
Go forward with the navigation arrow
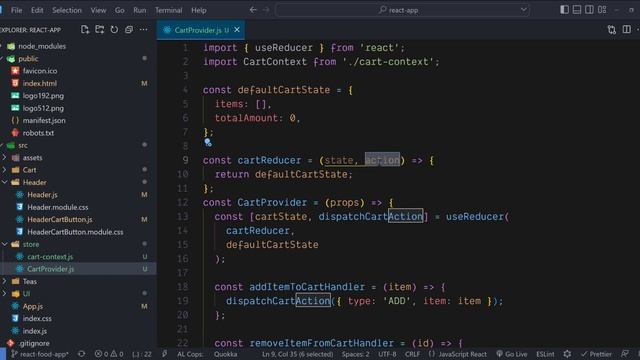pyautogui.click(x=266, y=10)
